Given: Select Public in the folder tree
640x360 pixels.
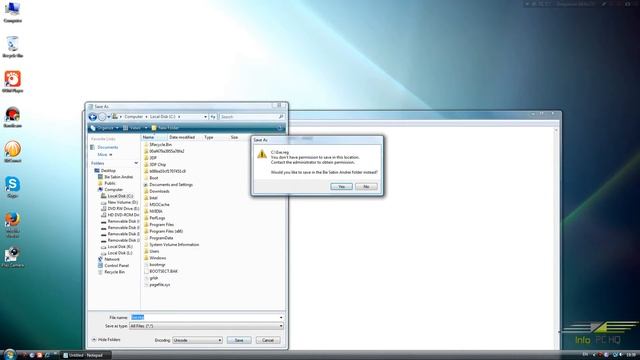Looking at the screenshot, I should pos(107,183).
